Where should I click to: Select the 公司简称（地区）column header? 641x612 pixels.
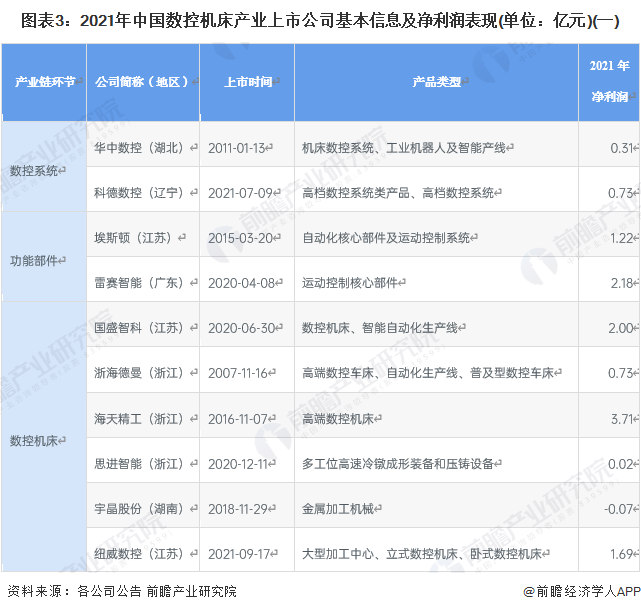(143, 82)
